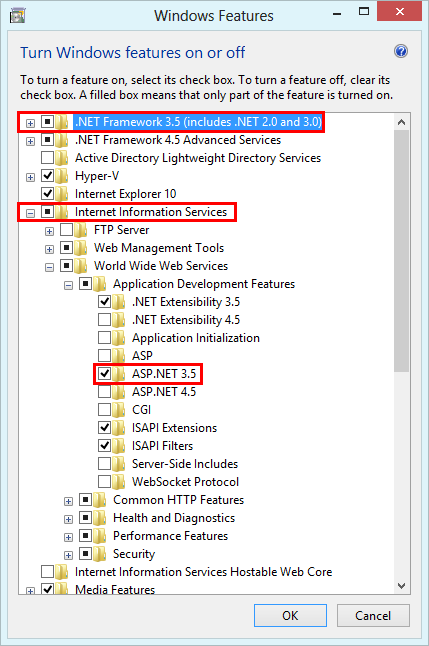Click the Active Directory Lightweight folder icon
Viewport: 429px width, 646px height.
click(62, 158)
